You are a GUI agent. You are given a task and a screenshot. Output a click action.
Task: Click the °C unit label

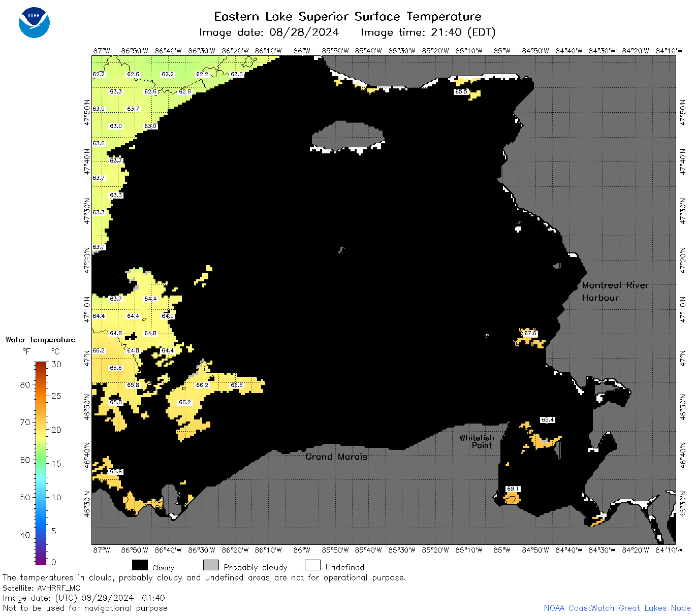55,351
